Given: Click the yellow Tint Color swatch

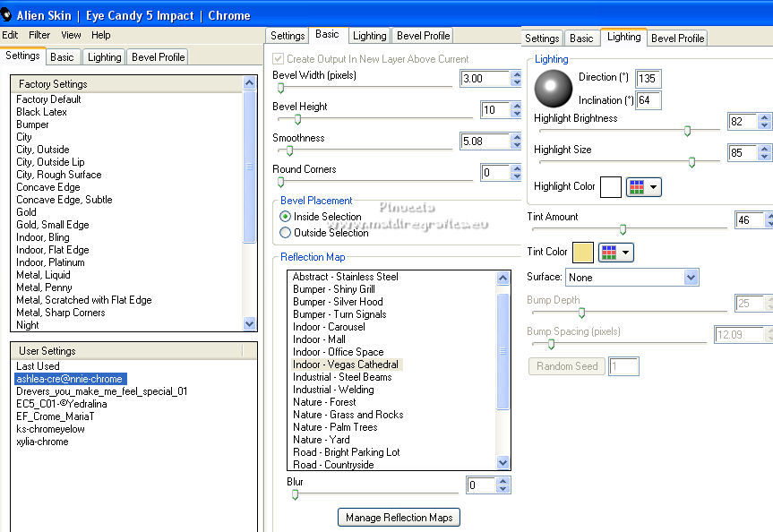Looking at the screenshot, I should click(583, 253).
